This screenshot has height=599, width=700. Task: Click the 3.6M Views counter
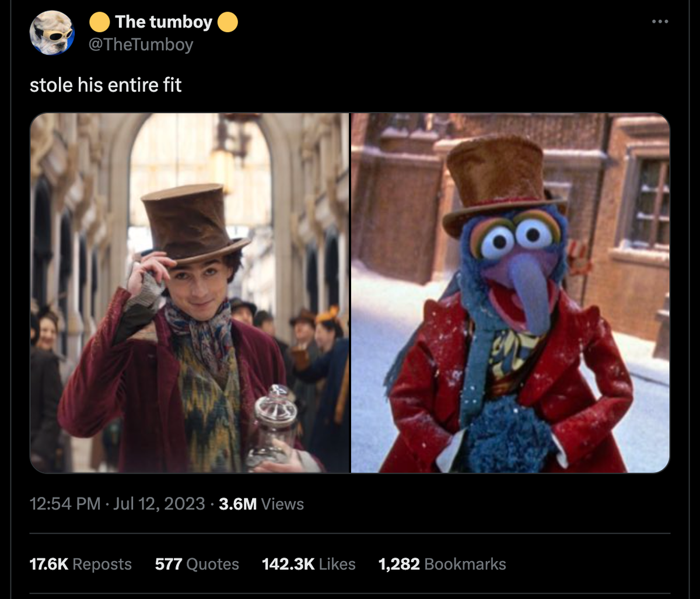(261, 504)
